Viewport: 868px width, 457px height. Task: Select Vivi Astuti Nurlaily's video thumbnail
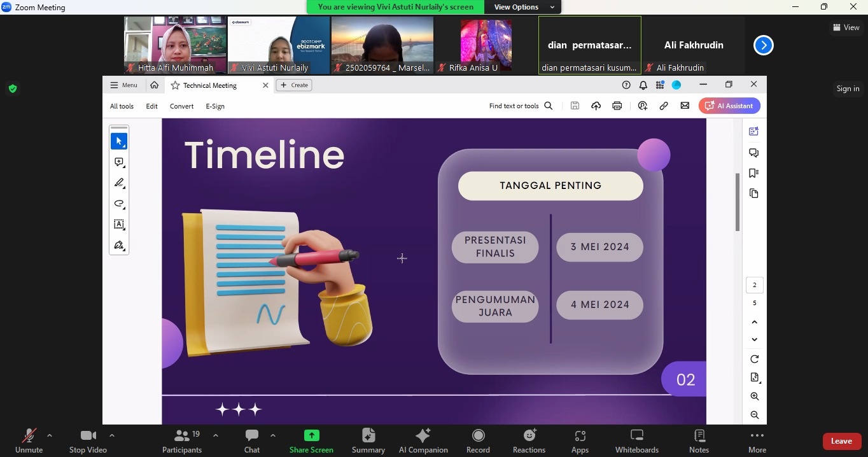click(279, 45)
